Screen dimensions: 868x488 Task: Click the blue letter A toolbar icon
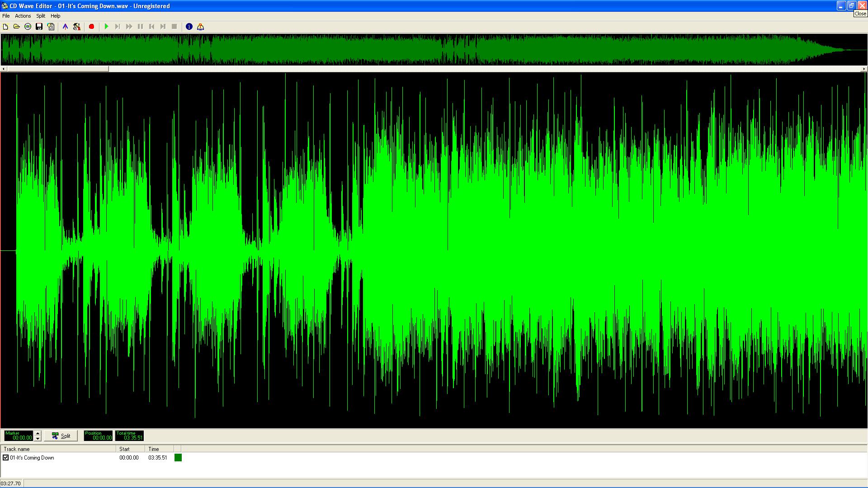(65, 27)
